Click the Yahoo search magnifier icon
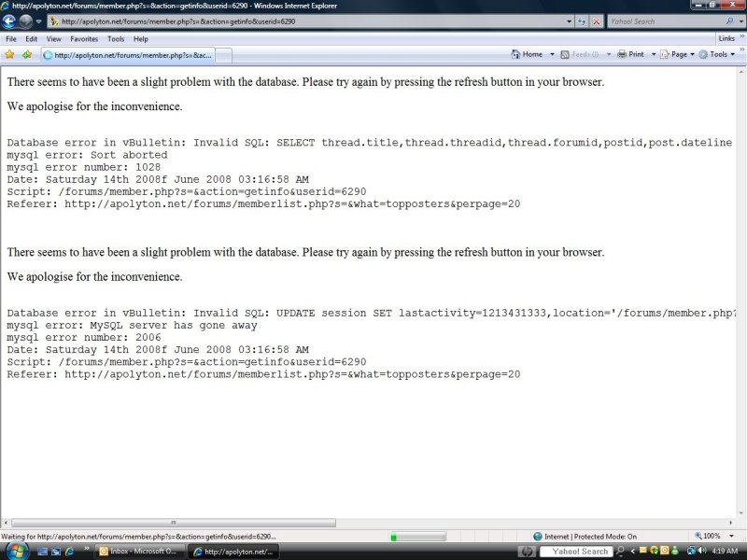This screenshot has width=747, height=560. pos(729,21)
